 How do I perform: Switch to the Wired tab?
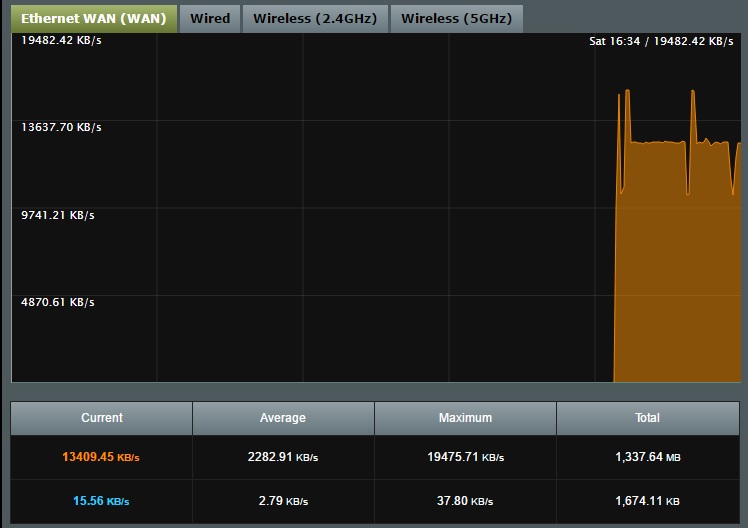(209, 18)
